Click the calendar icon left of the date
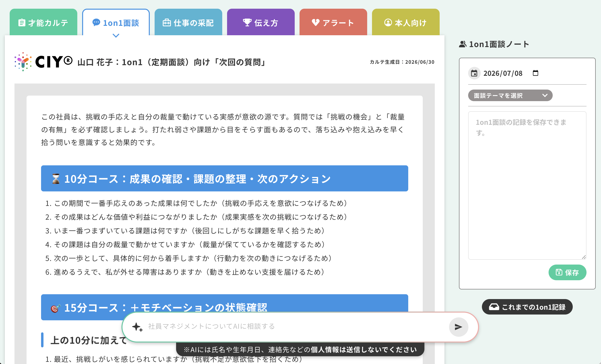Image resolution: width=601 pixels, height=364 pixels. click(x=474, y=73)
